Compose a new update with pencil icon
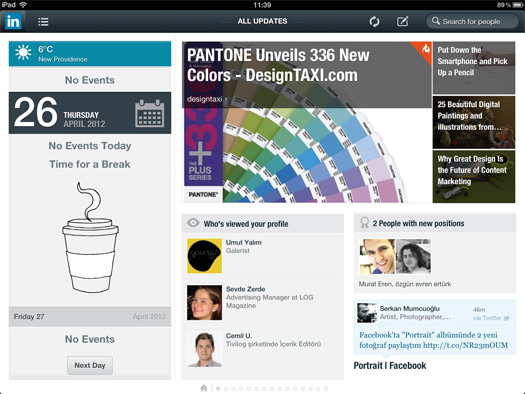This screenshot has height=394, width=525. click(402, 22)
